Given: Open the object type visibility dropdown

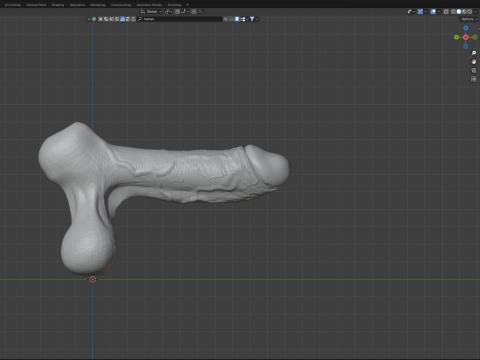Looking at the screenshot, I should click(x=410, y=12).
